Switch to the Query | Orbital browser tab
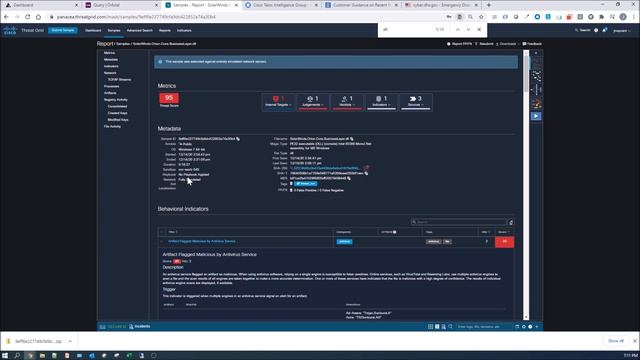Viewport: 640px width, 360px height. (x=120, y=5)
